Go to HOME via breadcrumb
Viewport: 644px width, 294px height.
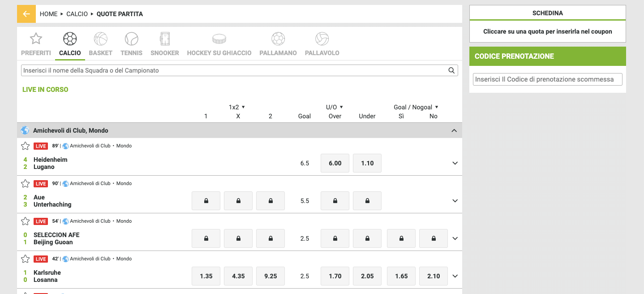click(x=48, y=14)
